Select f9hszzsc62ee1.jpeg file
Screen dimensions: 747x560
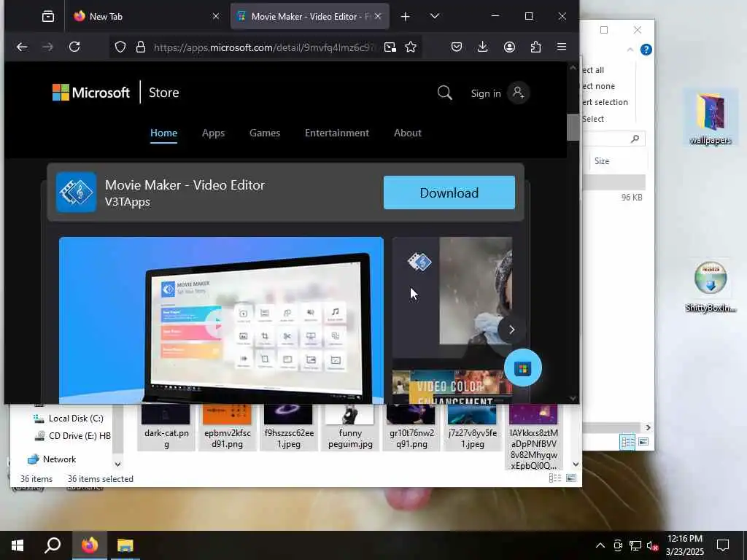(289, 427)
